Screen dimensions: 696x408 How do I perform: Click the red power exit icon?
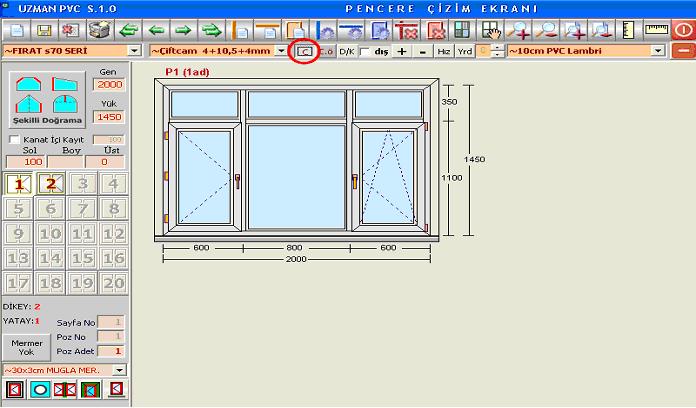[x=683, y=31]
